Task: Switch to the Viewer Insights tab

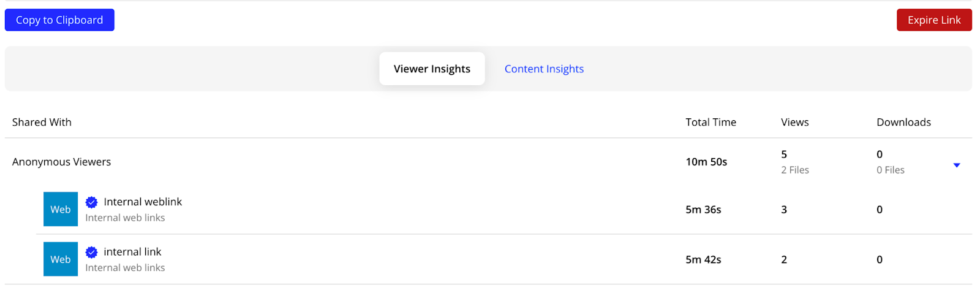Action: coord(432,69)
